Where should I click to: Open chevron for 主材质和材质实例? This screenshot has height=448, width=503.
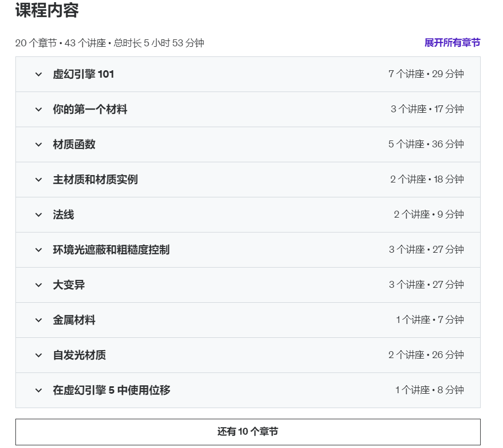[x=38, y=180]
